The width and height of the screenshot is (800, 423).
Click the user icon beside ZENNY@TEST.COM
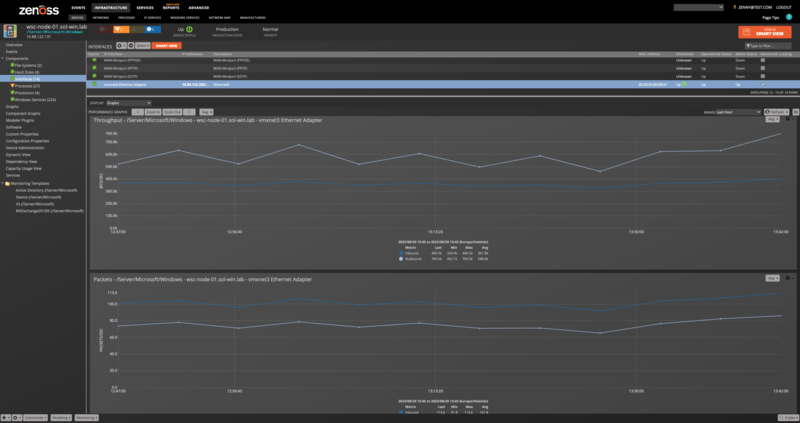click(x=735, y=8)
